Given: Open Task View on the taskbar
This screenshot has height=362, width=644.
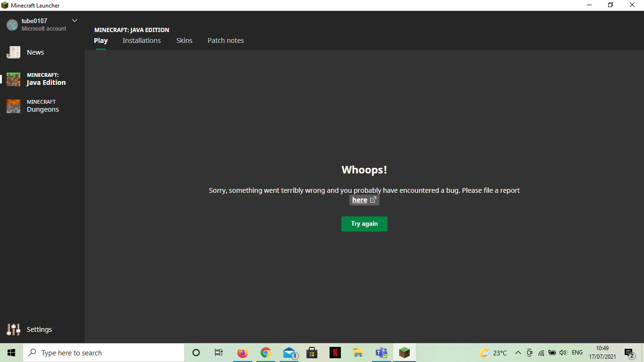Looking at the screenshot, I should pyautogui.click(x=219, y=353).
